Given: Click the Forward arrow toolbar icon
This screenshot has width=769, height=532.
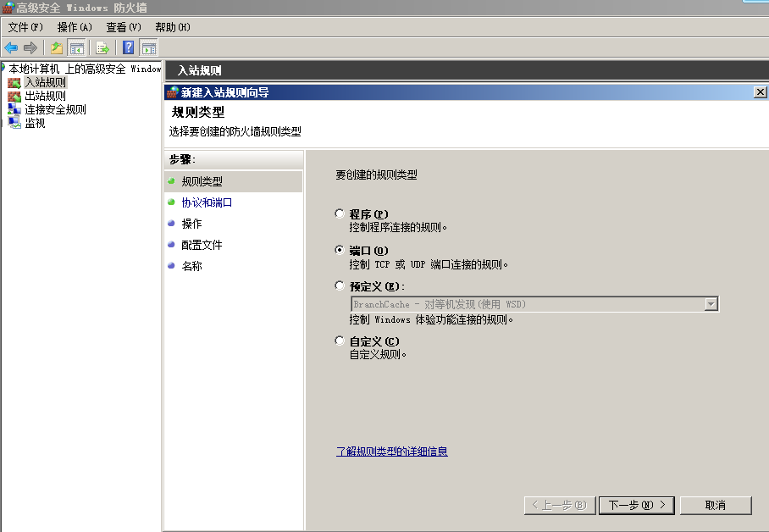Looking at the screenshot, I should [30, 47].
